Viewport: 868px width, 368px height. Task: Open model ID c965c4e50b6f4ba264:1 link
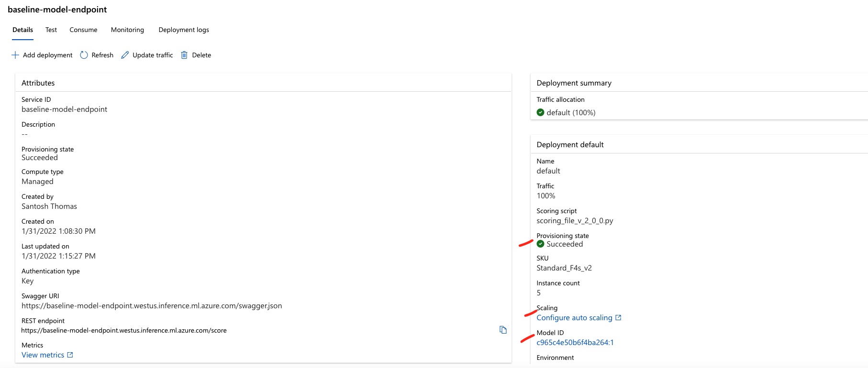point(575,342)
